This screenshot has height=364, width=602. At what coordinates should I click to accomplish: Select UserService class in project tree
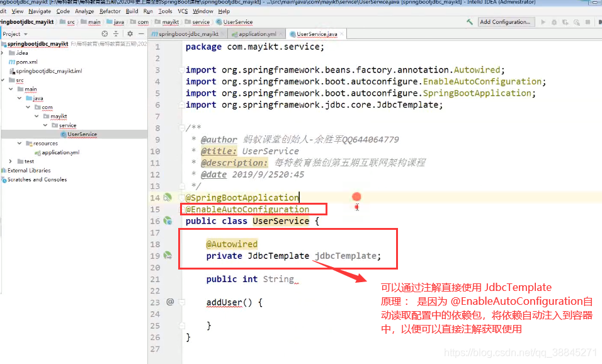(82, 134)
